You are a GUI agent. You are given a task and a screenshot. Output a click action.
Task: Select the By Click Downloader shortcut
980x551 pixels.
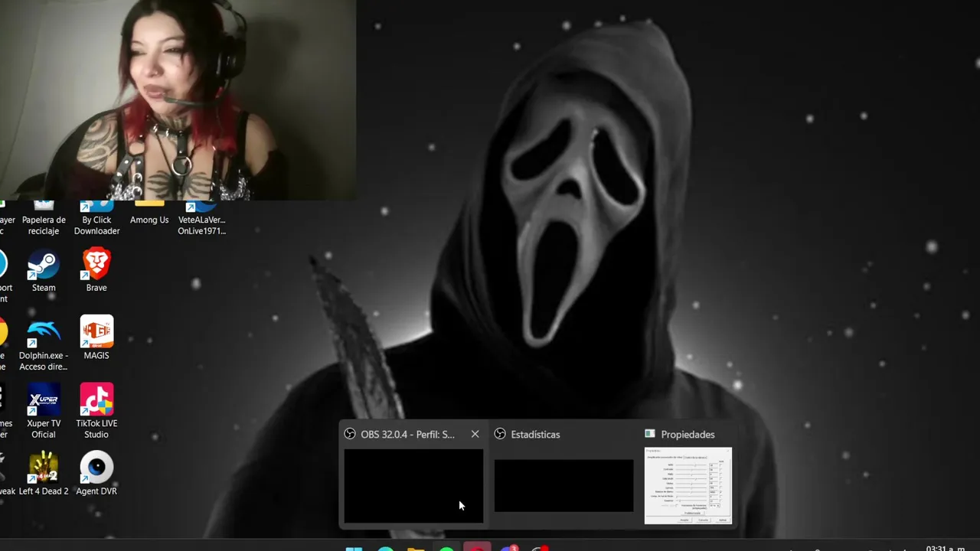(x=96, y=220)
